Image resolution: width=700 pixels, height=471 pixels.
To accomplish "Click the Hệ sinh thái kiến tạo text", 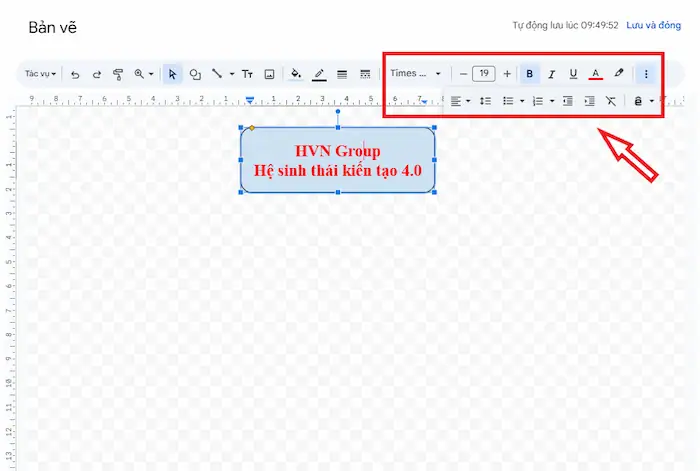I will (x=338, y=171).
